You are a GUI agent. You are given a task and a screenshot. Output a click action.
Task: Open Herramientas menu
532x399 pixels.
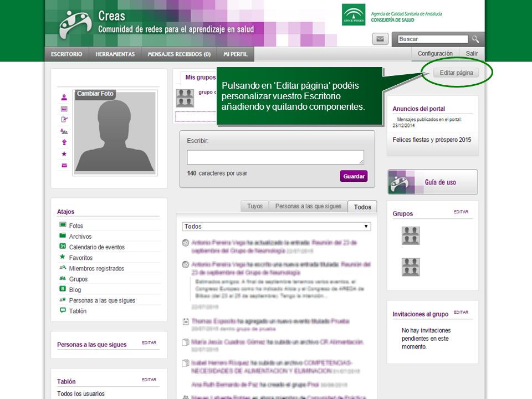coord(115,54)
